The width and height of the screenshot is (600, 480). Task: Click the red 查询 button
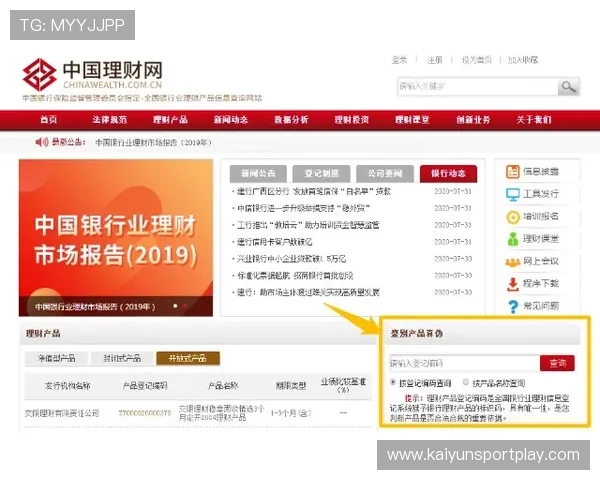(557, 363)
